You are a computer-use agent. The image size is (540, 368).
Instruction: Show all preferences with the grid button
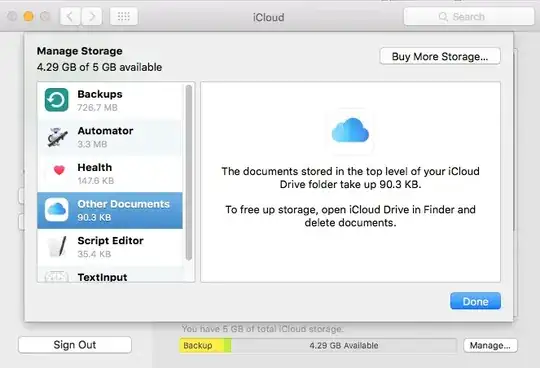pyautogui.click(x=124, y=16)
